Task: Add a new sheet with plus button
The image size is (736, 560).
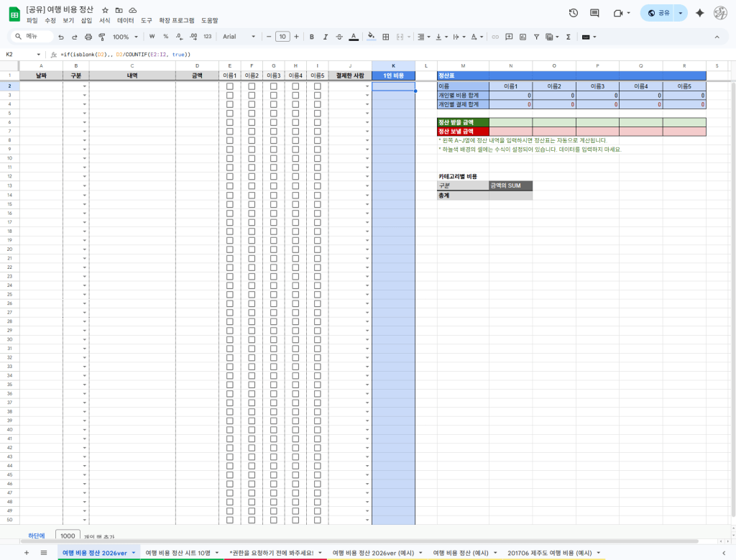Action: (x=27, y=553)
